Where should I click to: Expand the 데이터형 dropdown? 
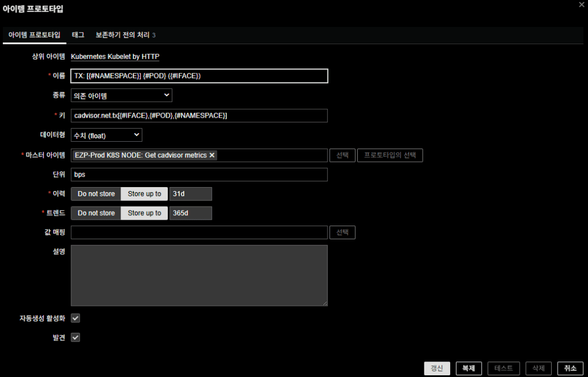(x=106, y=135)
